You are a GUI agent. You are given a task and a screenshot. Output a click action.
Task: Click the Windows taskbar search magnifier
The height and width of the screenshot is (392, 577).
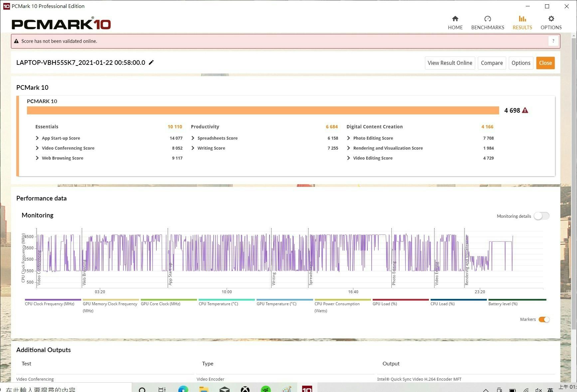(142, 389)
